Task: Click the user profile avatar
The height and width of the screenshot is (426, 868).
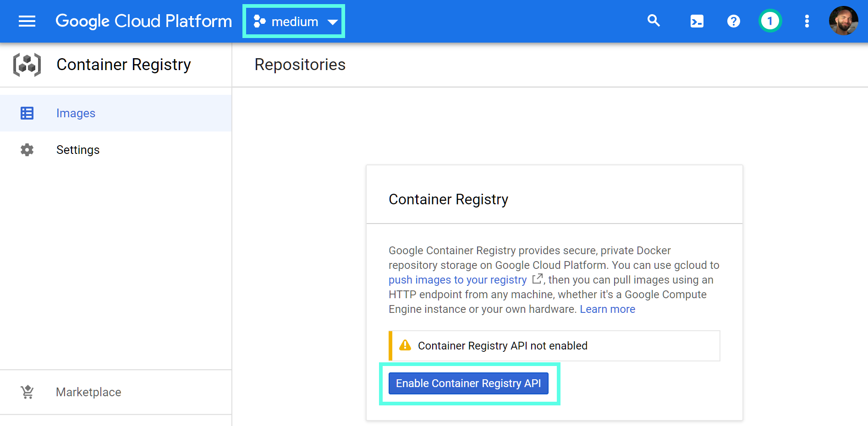Action: coord(843,21)
